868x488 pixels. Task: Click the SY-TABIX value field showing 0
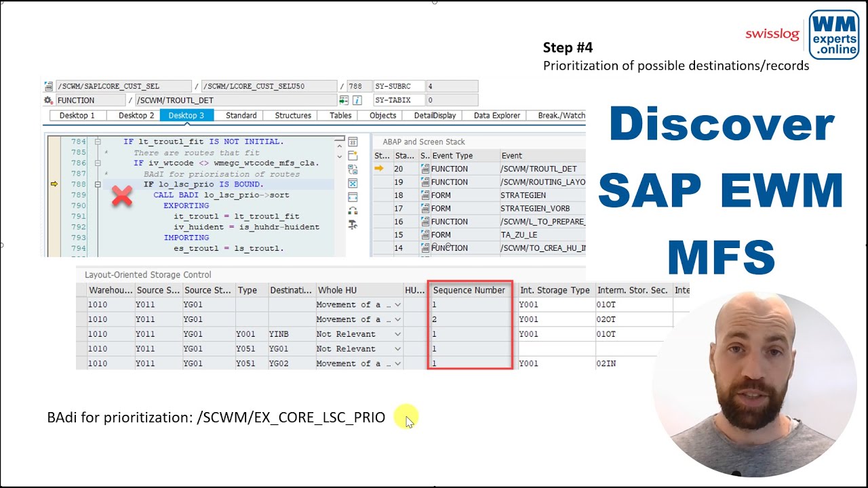(452, 100)
